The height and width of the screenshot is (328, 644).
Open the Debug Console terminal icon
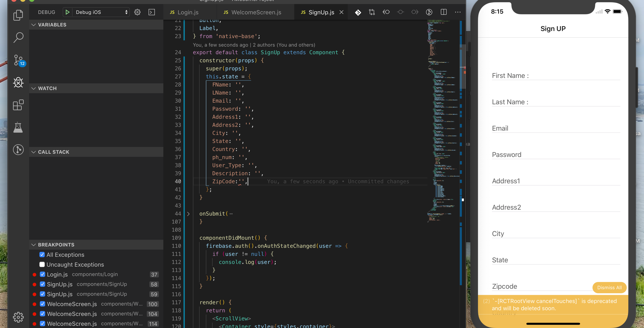pyautogui.click(x=151, y=12)
